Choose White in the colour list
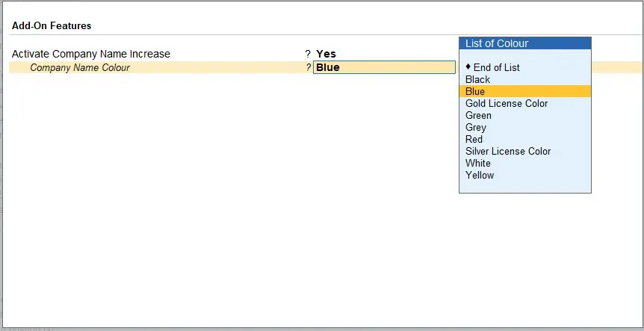The width and height of the screenshot is (644, 331). 524,163
